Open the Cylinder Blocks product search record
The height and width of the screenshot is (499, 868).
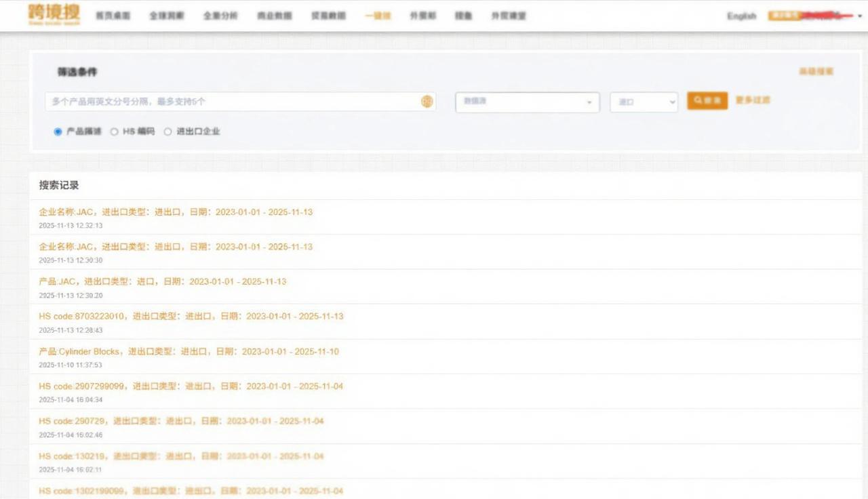[x=189, y=352]
